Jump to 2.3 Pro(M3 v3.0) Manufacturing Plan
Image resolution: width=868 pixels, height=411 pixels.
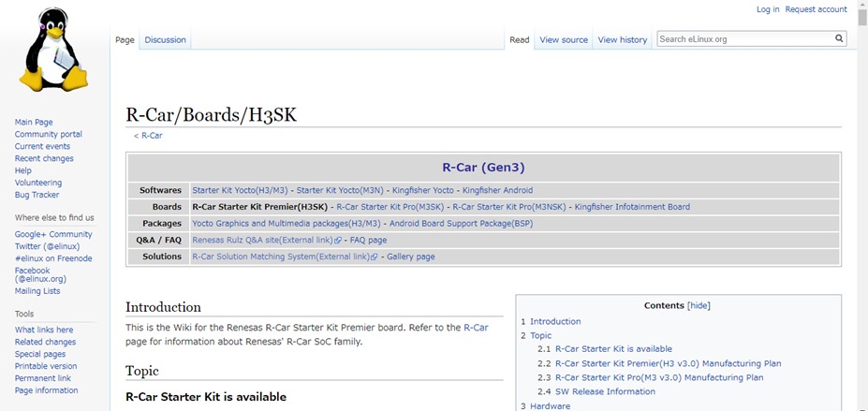(x=651, y=377)
